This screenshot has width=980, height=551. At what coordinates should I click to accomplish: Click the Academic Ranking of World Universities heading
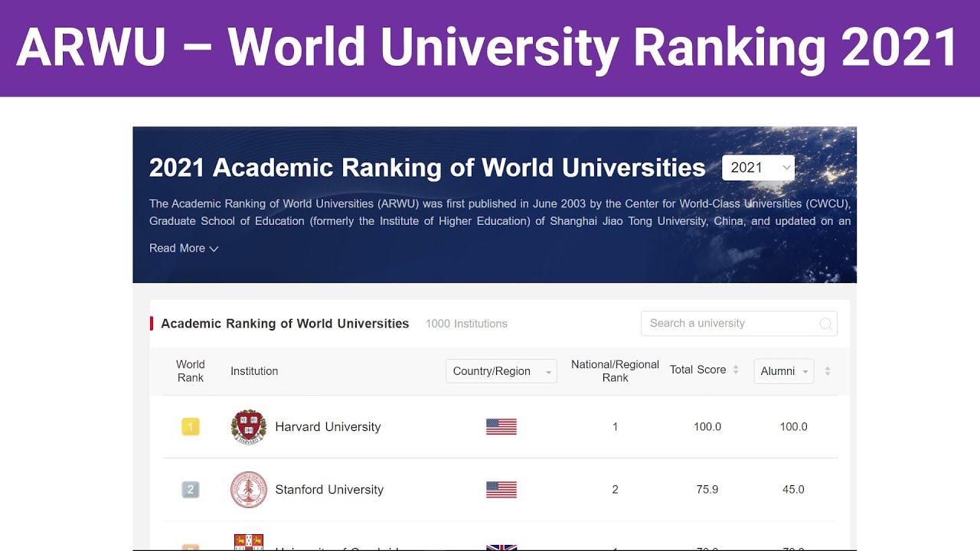[x=285, y=324]
